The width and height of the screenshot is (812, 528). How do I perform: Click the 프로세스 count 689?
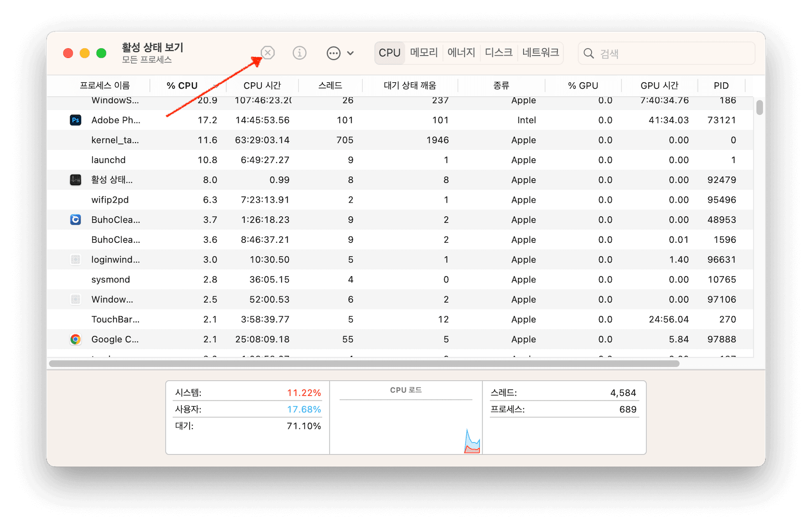(628, 409)
